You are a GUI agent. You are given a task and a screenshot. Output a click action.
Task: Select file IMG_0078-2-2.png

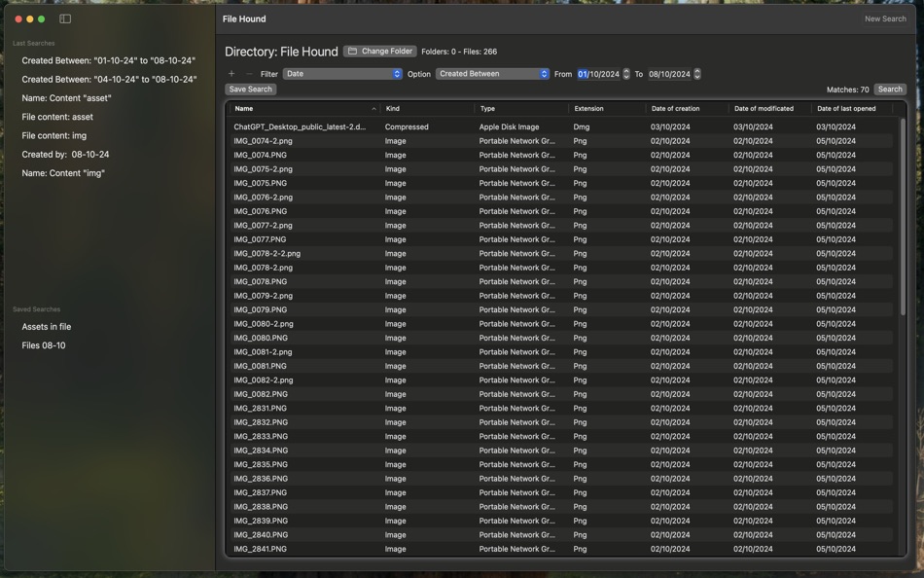(561, 254)
